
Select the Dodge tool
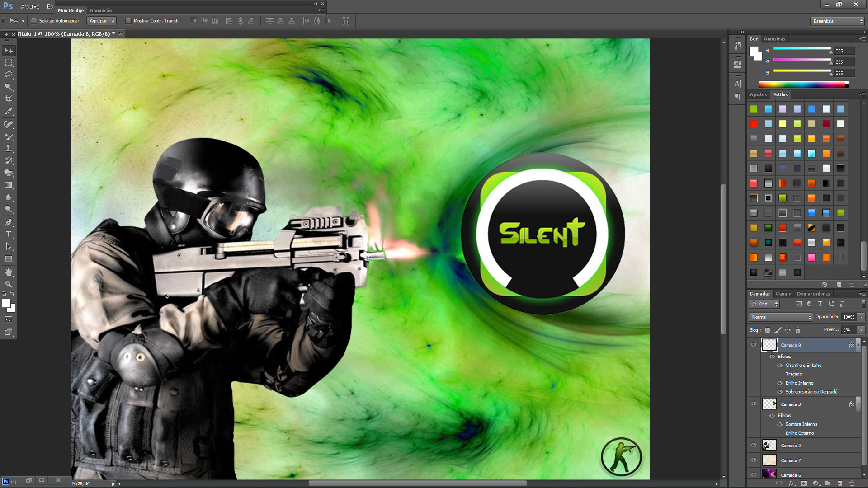pos(9,210)
